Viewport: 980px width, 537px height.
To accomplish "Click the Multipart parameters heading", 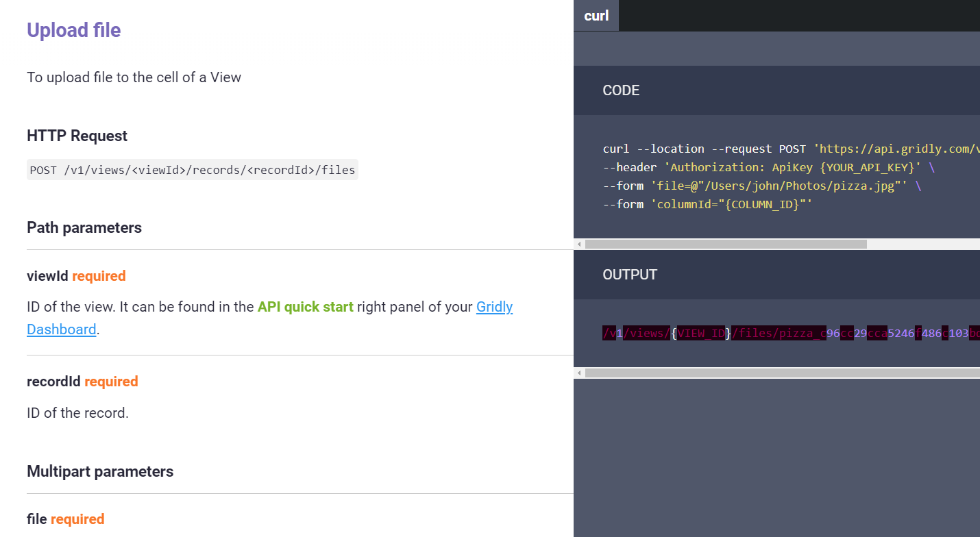I will 100,471.
